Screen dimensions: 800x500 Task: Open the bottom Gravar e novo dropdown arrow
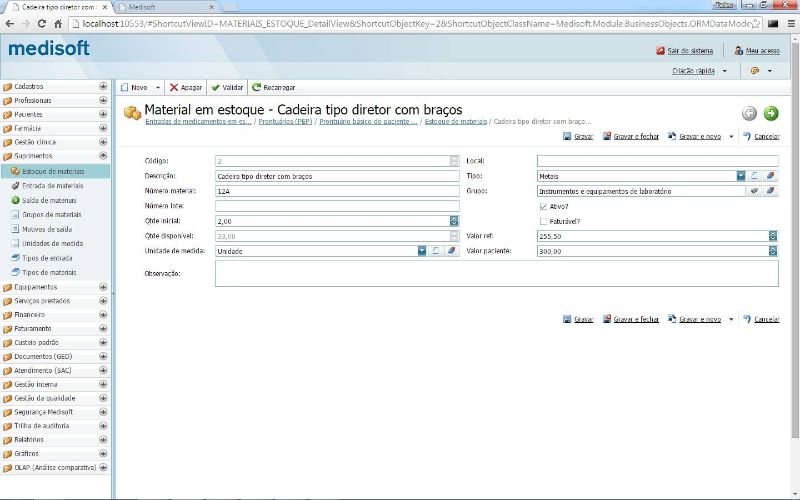pyautogui.click(x=731, y=319)
